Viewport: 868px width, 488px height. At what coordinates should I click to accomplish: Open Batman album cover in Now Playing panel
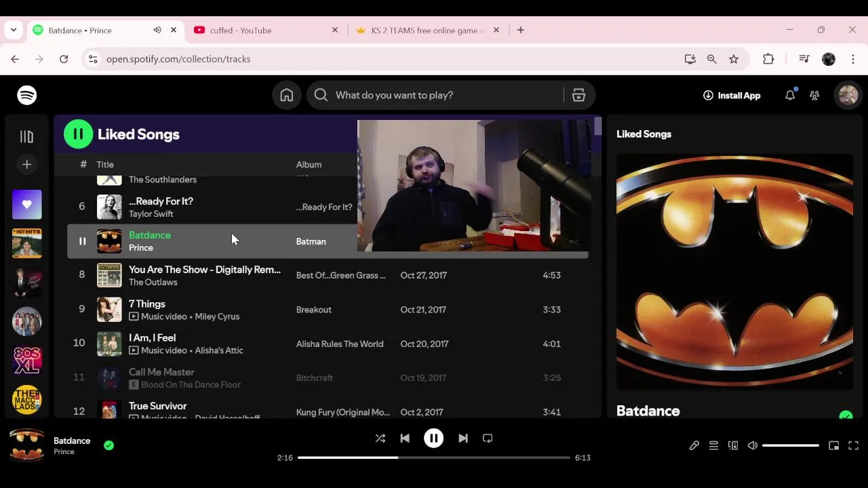(x=734, y=272)
